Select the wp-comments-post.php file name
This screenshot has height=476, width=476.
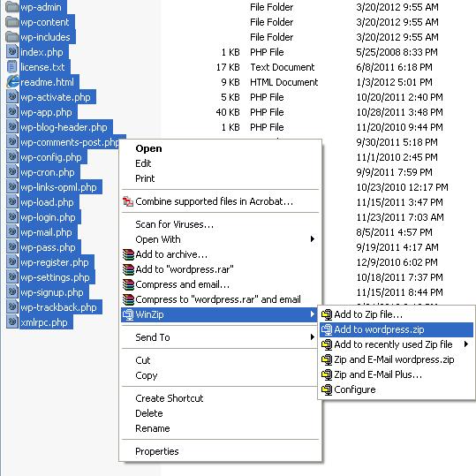(x=70, y=142)
